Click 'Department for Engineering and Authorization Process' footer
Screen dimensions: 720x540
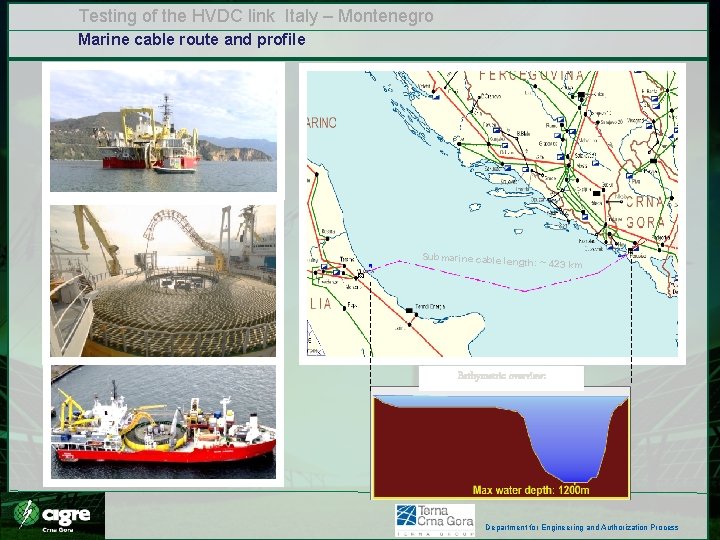tap(582, 527)
